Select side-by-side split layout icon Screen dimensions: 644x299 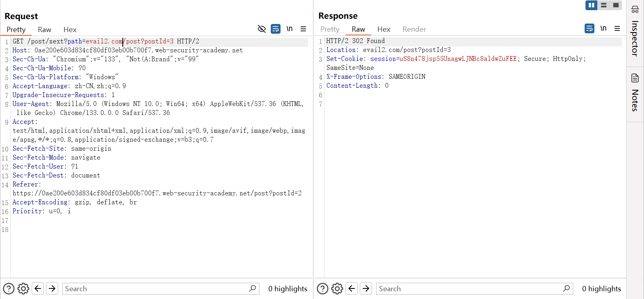591,5
